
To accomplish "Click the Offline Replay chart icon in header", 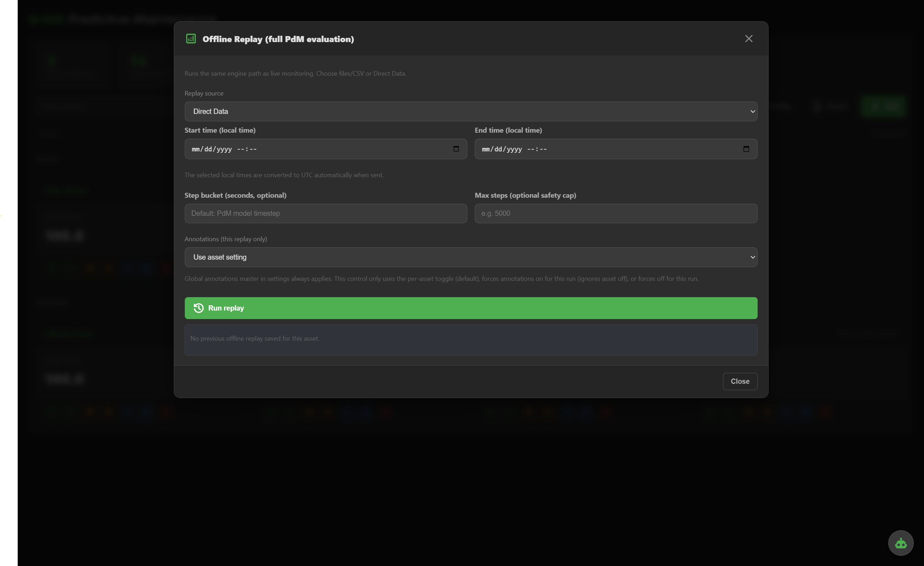I will point(191,39).
